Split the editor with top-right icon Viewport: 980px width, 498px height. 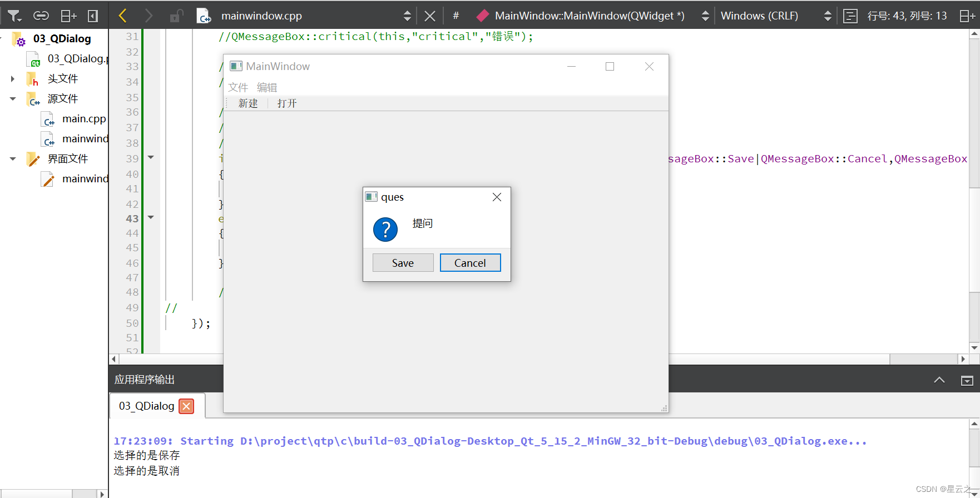point(967,16)
